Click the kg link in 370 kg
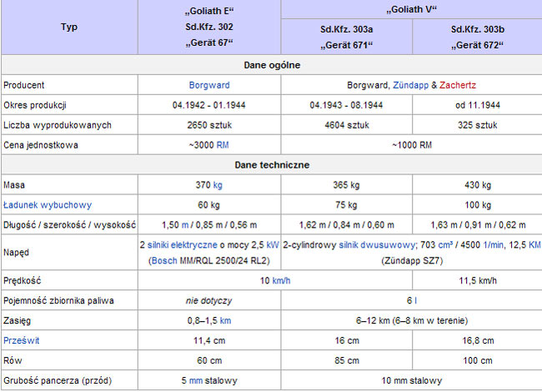The width and height of the screenshot is (542, 392). click(x=218, y=185)
